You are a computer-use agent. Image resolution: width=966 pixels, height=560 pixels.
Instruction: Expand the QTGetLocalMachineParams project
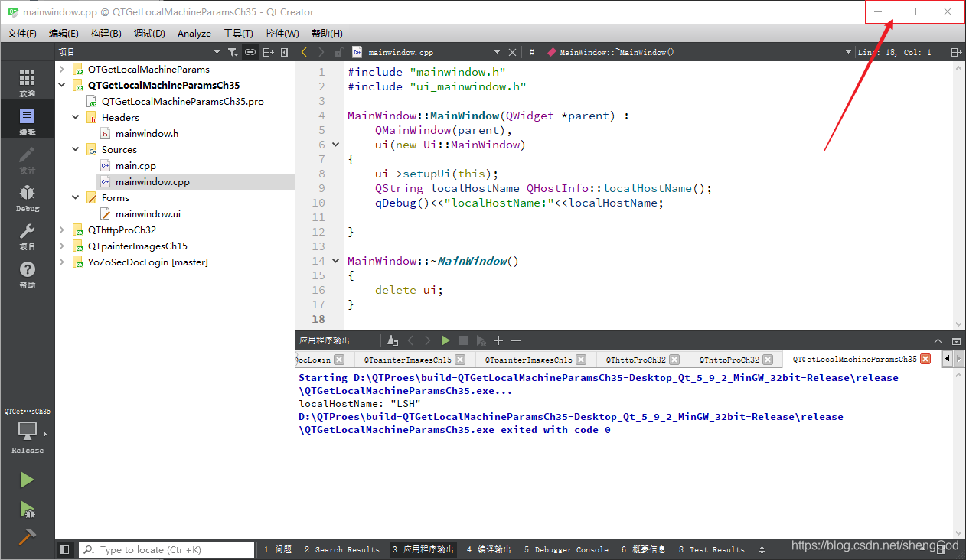[63, 69]
